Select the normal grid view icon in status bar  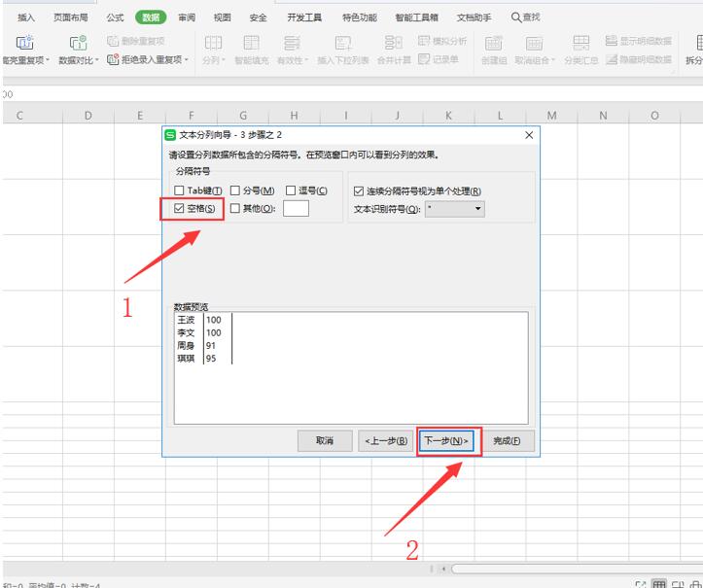pyautogui.click(x=658, y=584)
